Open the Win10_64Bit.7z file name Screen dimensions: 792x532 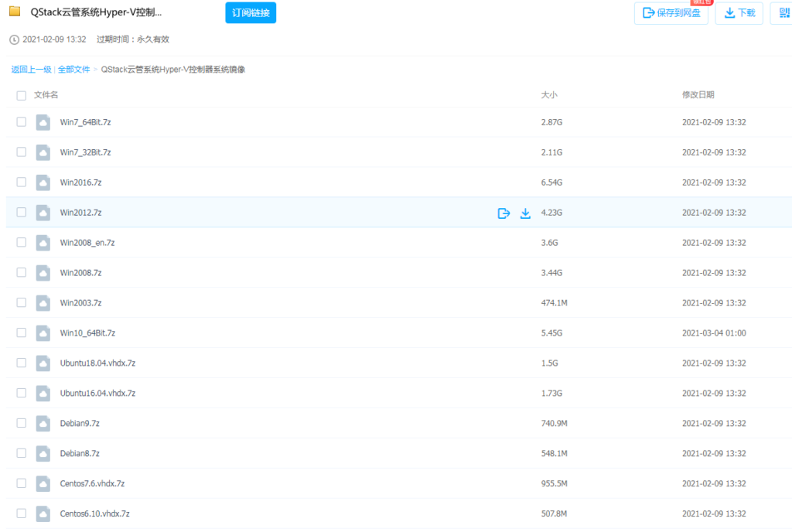[87, 333]
